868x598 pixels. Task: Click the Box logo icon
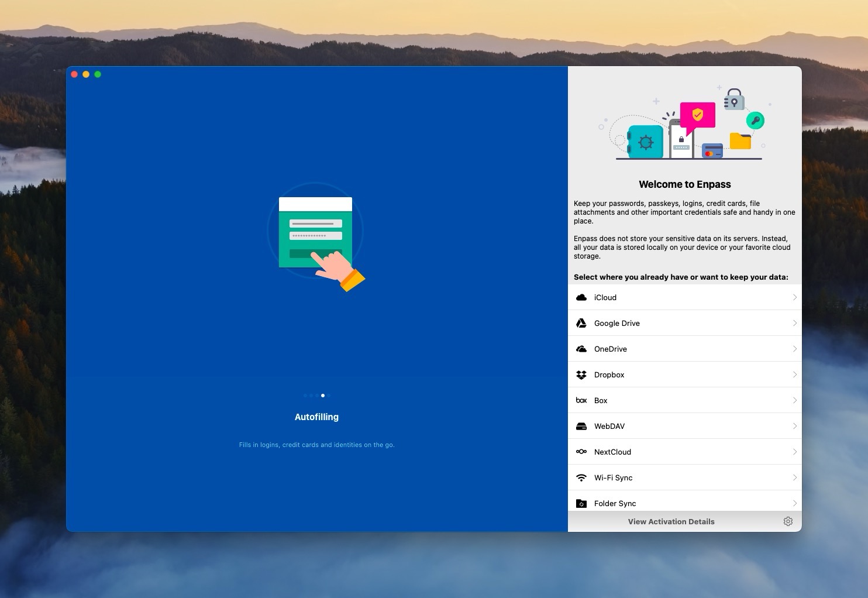pyautogui.click(x=581, y=400)
